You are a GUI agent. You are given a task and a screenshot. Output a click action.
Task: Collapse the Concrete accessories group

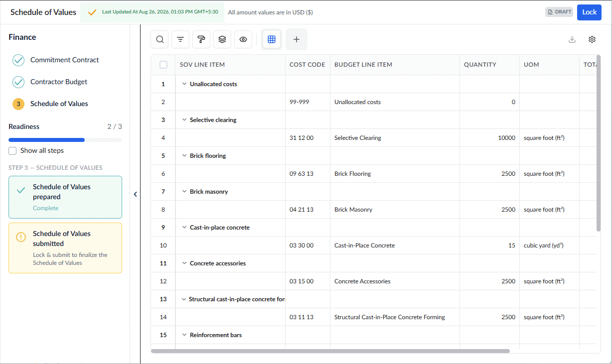click(x=184, y=263)
